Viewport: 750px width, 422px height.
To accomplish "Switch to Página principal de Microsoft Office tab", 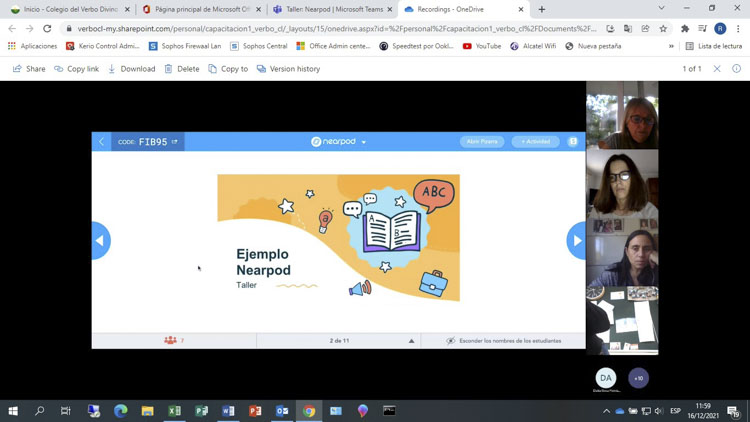I will (202, 9).
